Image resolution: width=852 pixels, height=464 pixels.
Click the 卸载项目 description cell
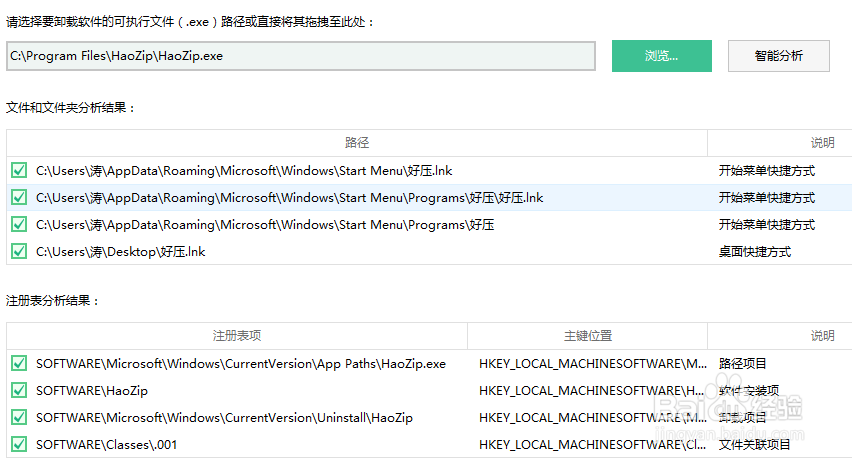(743, 418)
